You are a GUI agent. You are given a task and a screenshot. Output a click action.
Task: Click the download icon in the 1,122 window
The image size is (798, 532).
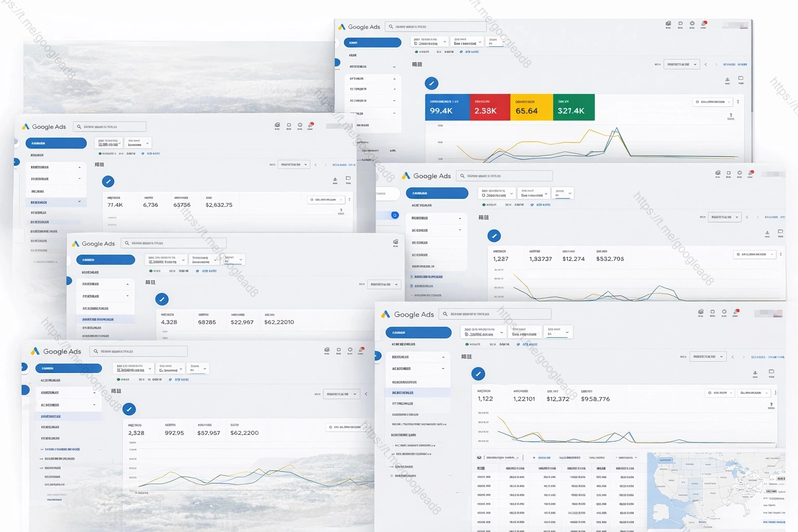(755, 373)
